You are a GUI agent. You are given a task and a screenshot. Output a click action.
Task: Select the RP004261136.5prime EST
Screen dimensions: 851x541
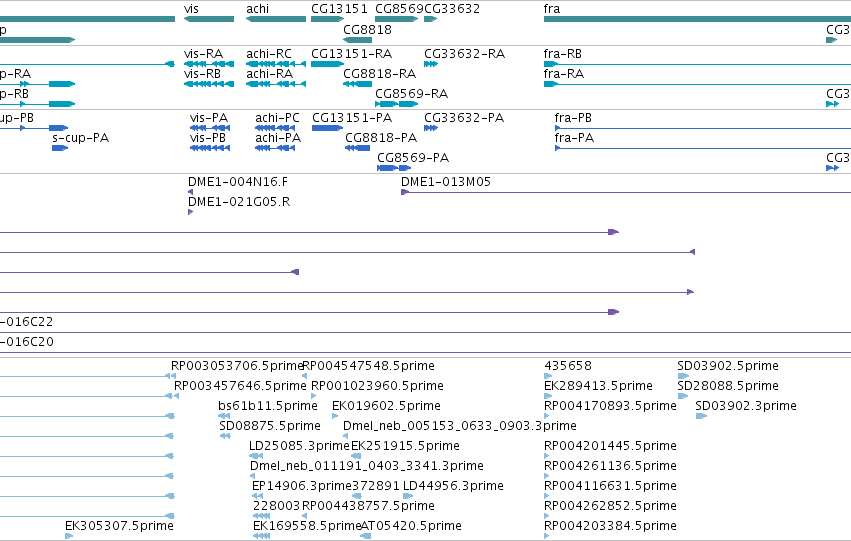[x=547, y=476]
